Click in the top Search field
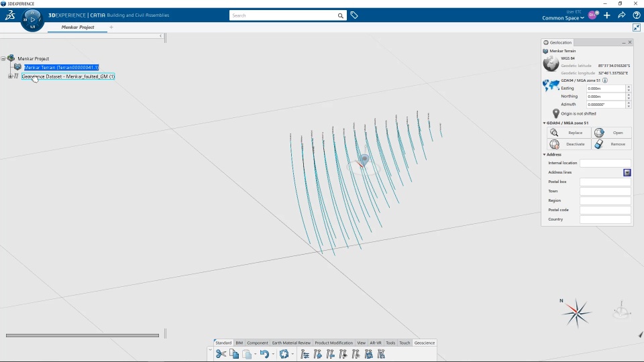This screenshot has width=644, height=362. click(x=282, y=15)
